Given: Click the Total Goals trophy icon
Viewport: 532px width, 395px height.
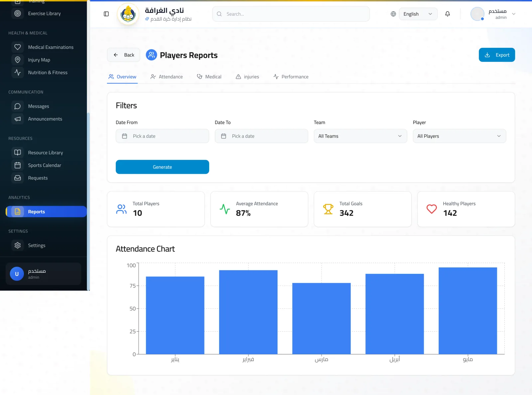Looking at the screenshot, I should coord(328,209).
